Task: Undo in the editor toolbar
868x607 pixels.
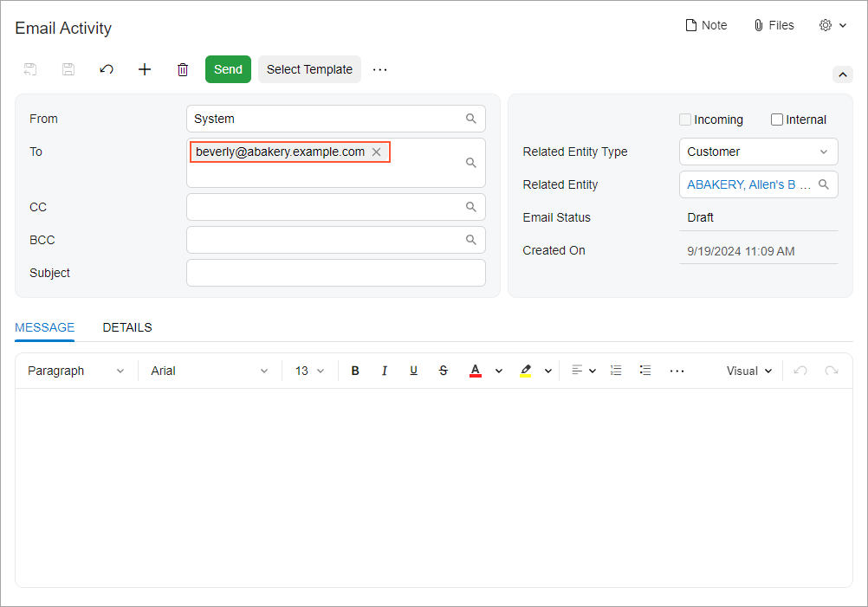Action: point(800,371)
